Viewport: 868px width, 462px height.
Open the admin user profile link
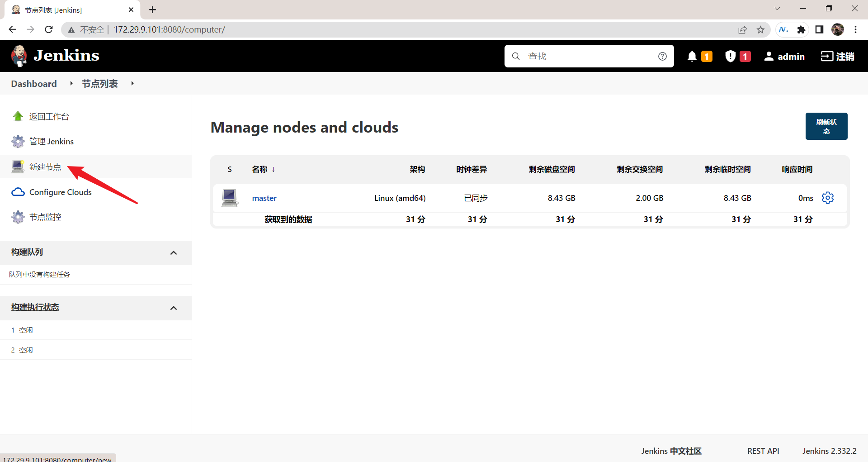784,56
